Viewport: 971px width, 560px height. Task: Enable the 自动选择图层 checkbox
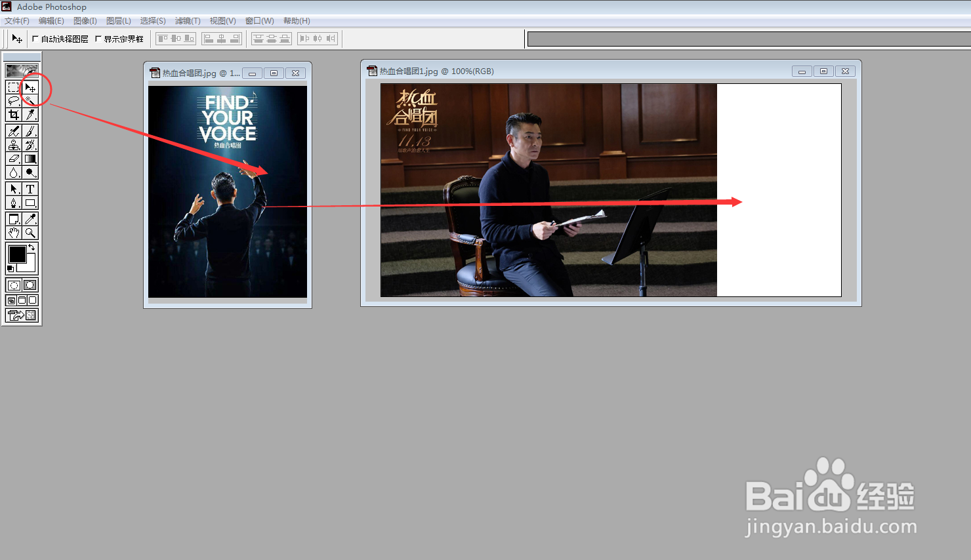35,39
